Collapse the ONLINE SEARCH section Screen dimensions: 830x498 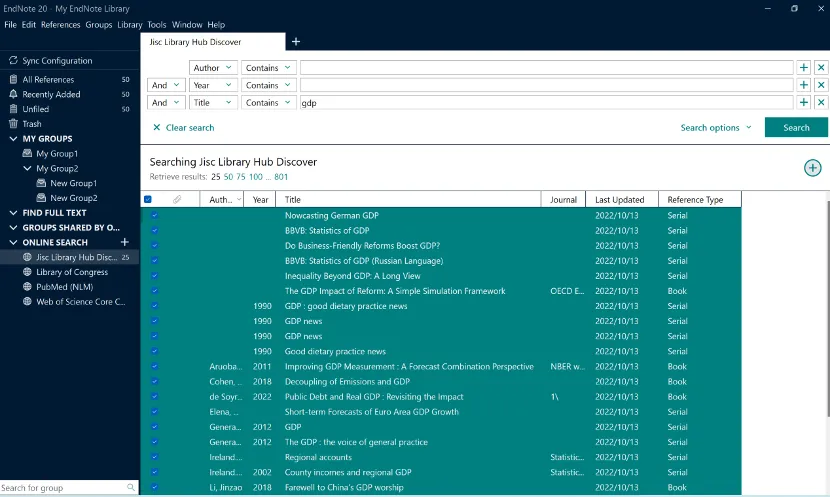pos(13,242)
